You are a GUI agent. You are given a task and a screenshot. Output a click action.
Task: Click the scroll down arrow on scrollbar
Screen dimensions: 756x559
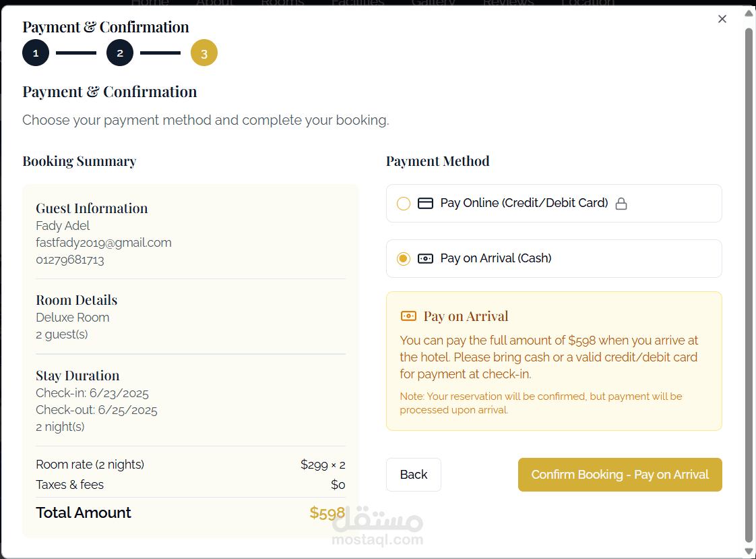[x=749, y=551]
